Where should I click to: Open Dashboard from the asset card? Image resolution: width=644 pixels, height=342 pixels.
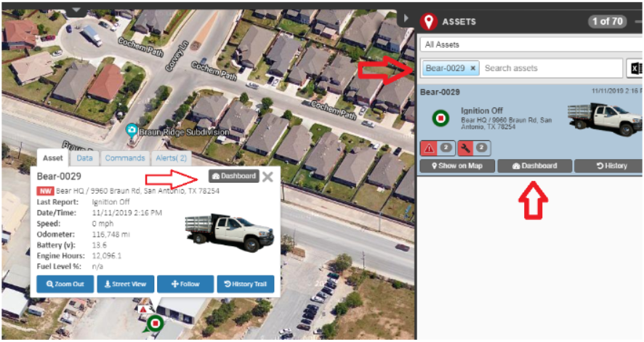(x=534, y=166)
